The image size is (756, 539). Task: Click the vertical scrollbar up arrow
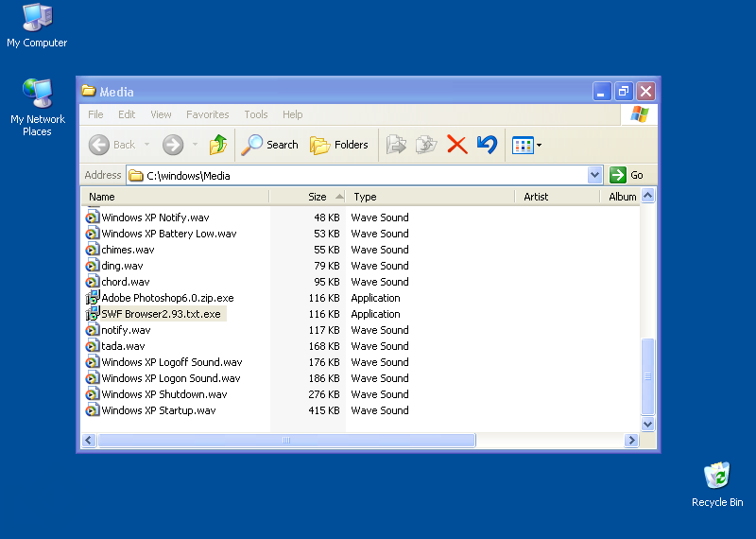pyautogui.click(x=648, y=196)
